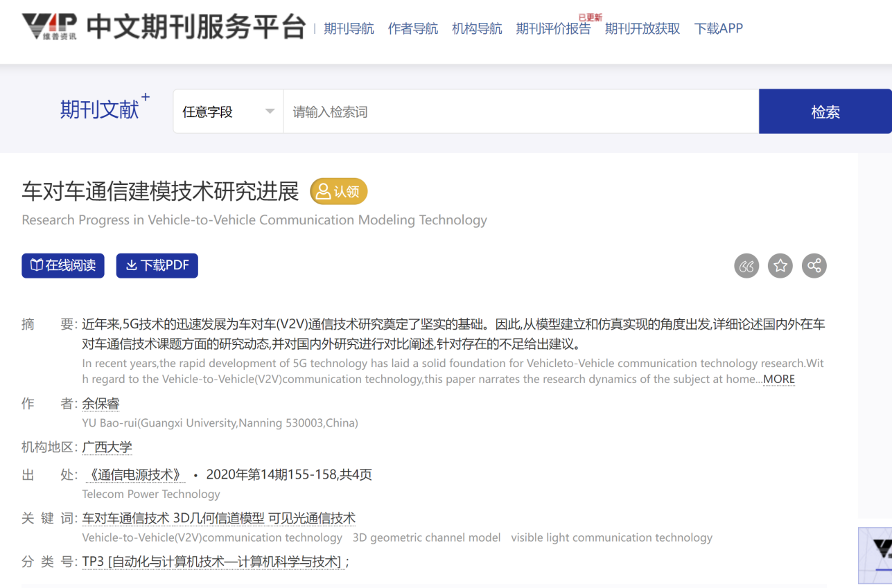892x588 pixels.
Task: Click the 期刊文献 heading
Action: tap(100, 109)
